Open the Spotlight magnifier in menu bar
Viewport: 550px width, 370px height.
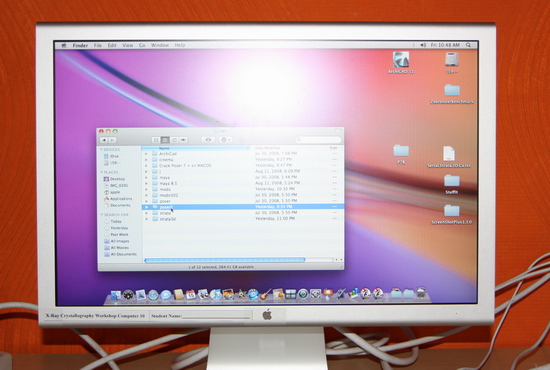(468, 45)
